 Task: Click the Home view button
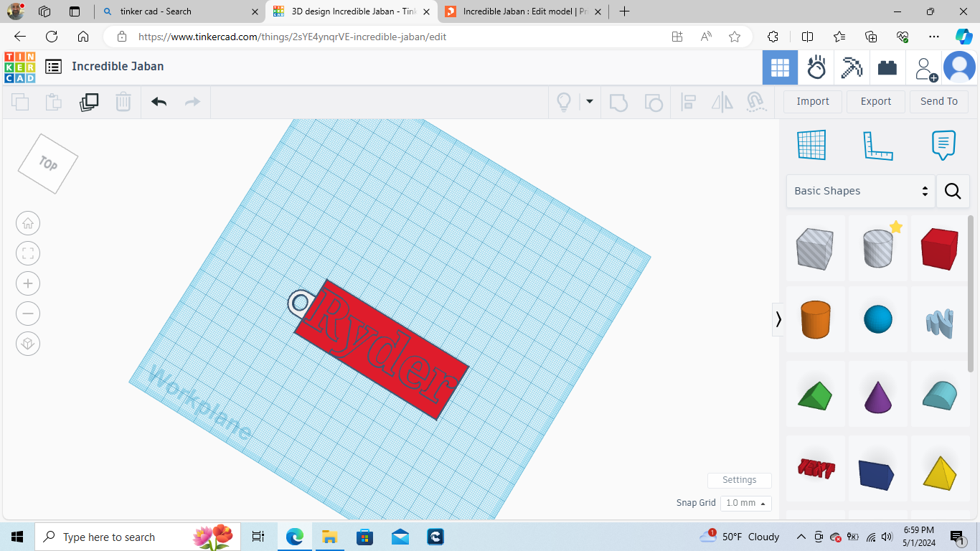coord(28,223)
